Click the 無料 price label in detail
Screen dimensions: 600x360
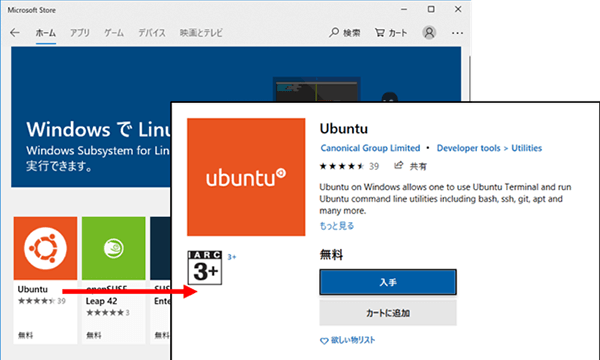[331, 254]
